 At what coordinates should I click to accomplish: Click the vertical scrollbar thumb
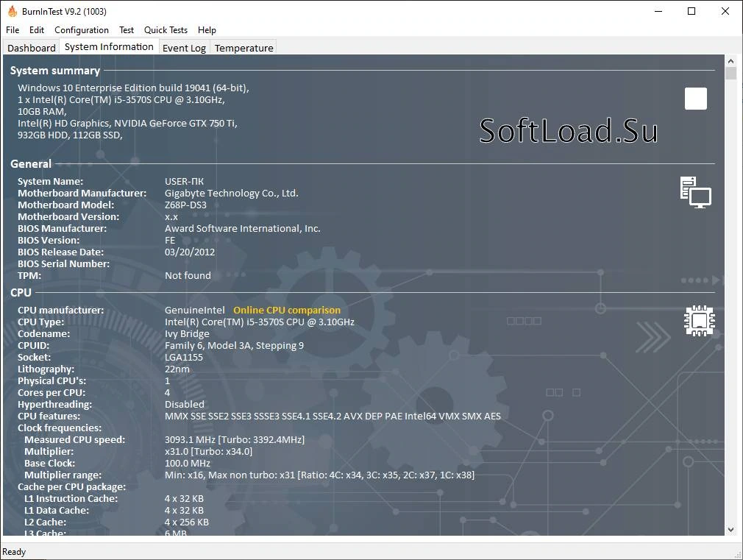click(730, 73)
